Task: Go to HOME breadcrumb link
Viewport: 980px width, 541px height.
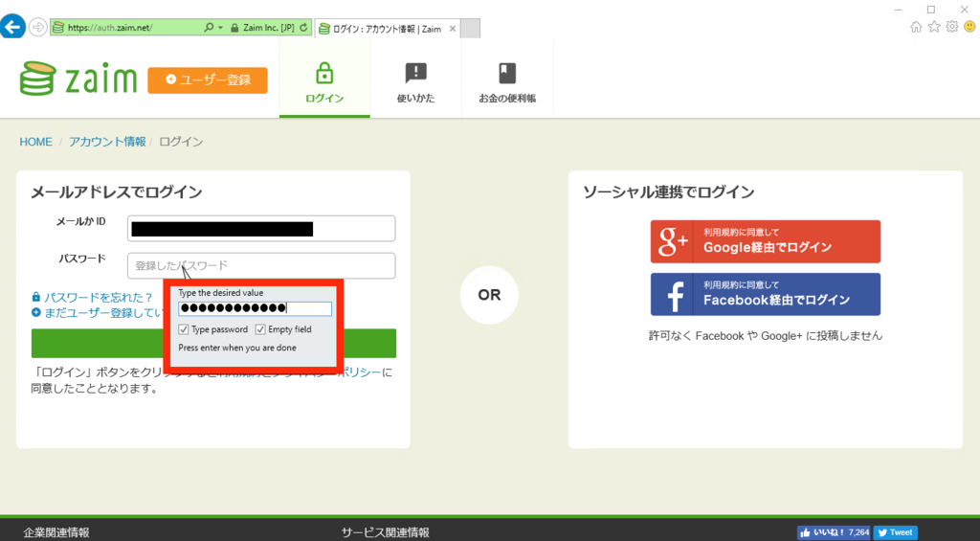Action: [x=35, y=142]
